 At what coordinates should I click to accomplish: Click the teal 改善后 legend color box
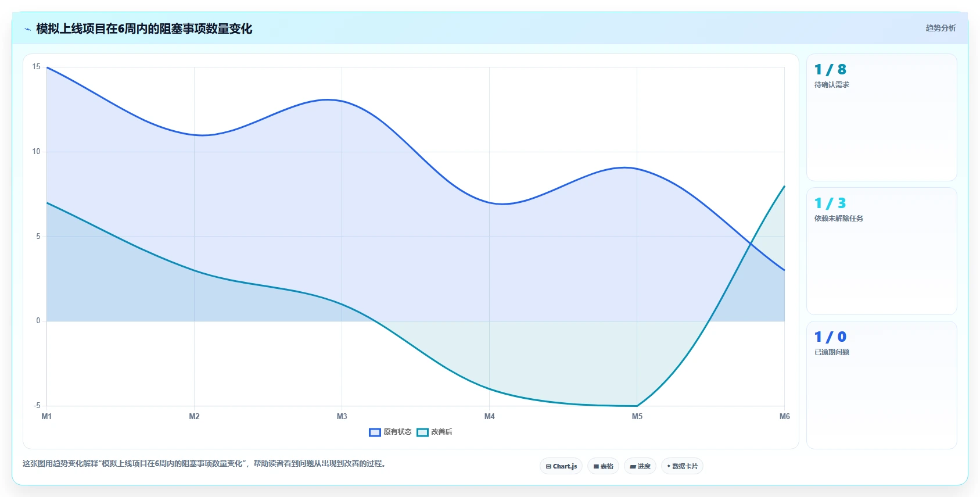pos(422,432)
